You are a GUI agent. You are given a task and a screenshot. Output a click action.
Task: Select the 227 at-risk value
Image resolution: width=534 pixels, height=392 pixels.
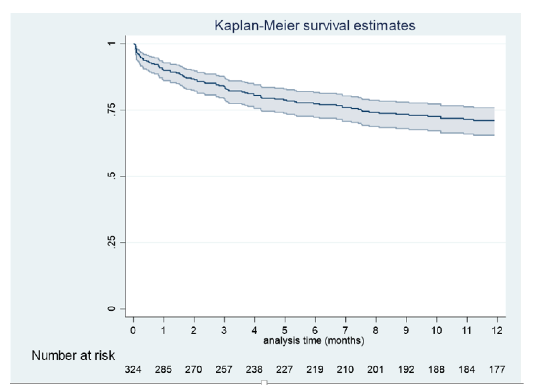point(284,370)
